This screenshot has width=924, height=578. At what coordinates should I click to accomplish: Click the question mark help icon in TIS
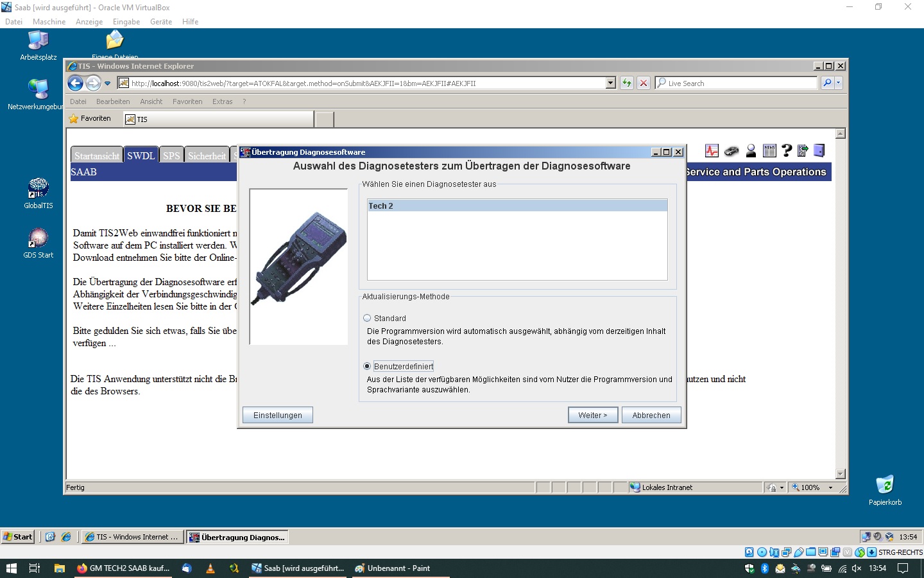[x=787, y=151]
